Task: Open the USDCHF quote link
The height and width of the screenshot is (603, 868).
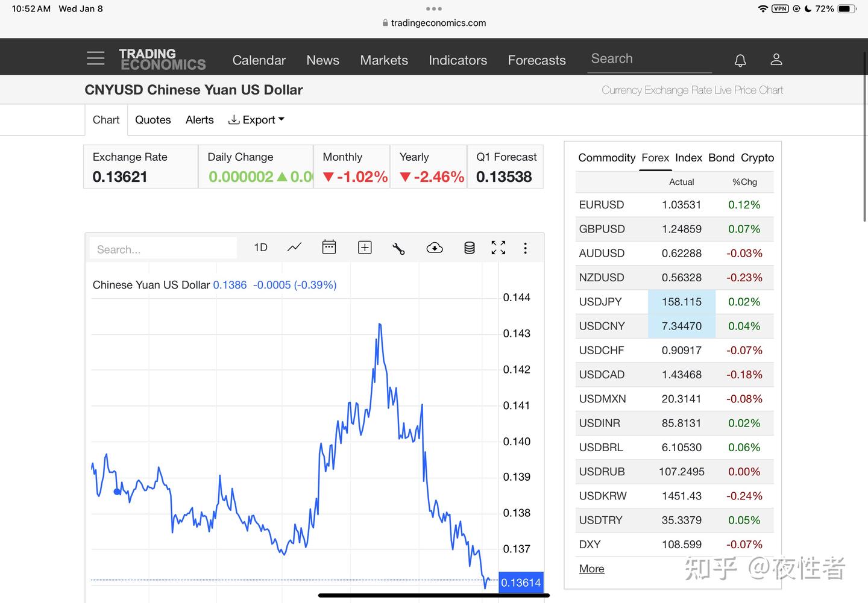Action: pos(602,350)
